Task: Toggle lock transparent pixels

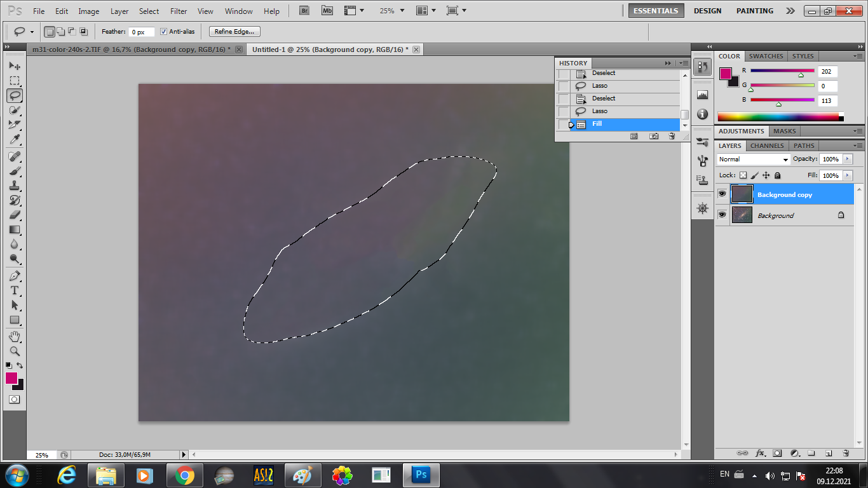Action: click(743, 175)
